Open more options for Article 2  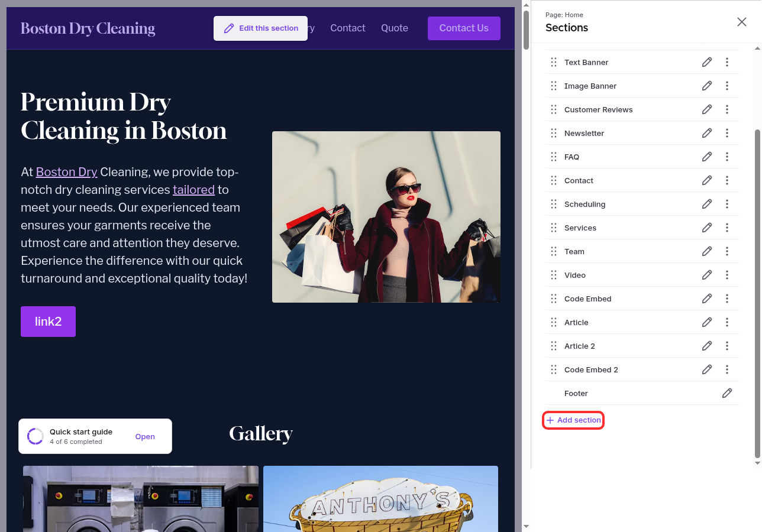coord(727,346)
